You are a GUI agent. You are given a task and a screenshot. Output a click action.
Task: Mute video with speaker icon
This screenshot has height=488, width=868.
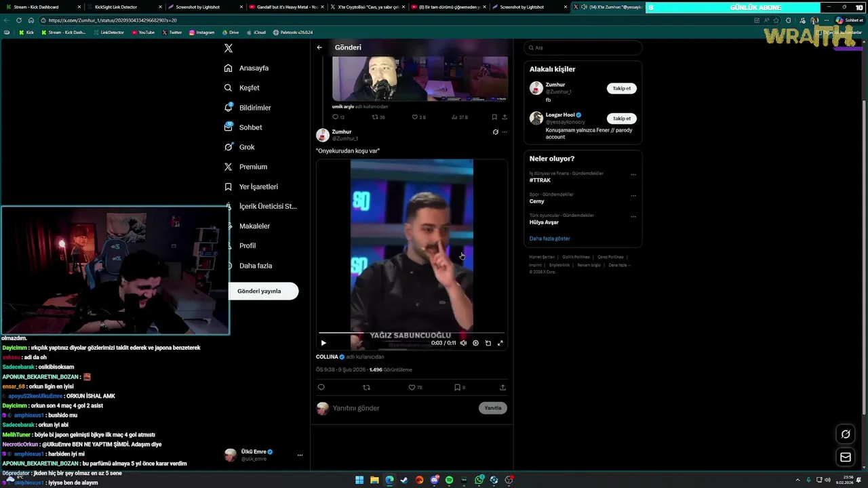coord(463,343)
